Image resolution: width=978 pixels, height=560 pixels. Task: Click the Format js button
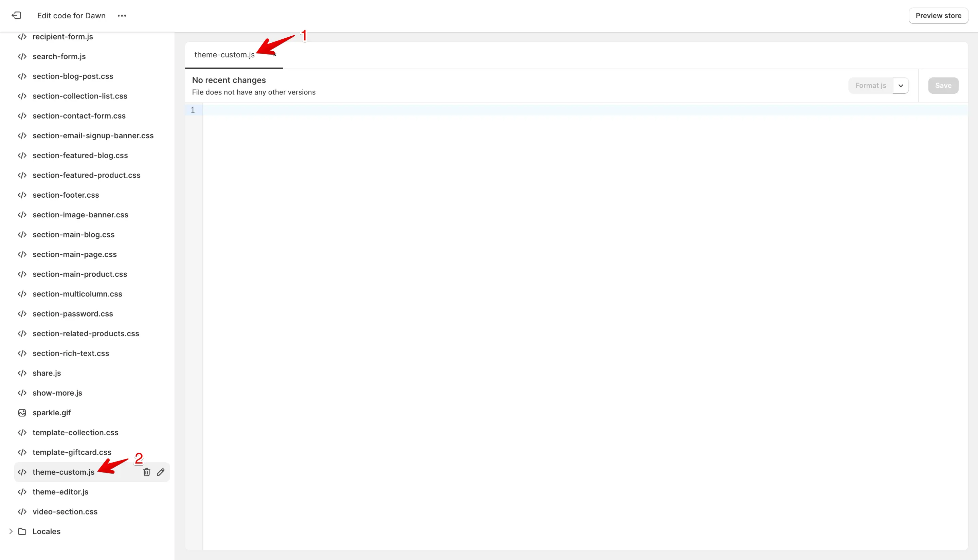point(870,85)
